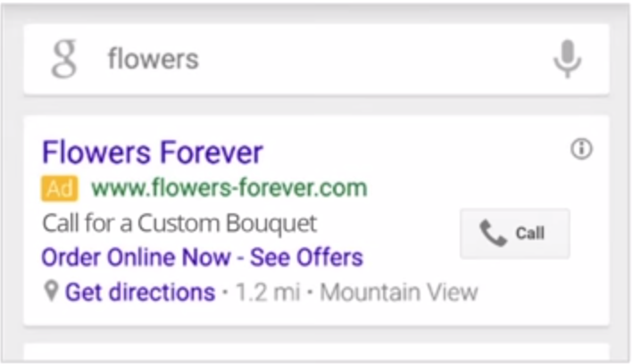Click empty space in search bar

tap(375, 60)
